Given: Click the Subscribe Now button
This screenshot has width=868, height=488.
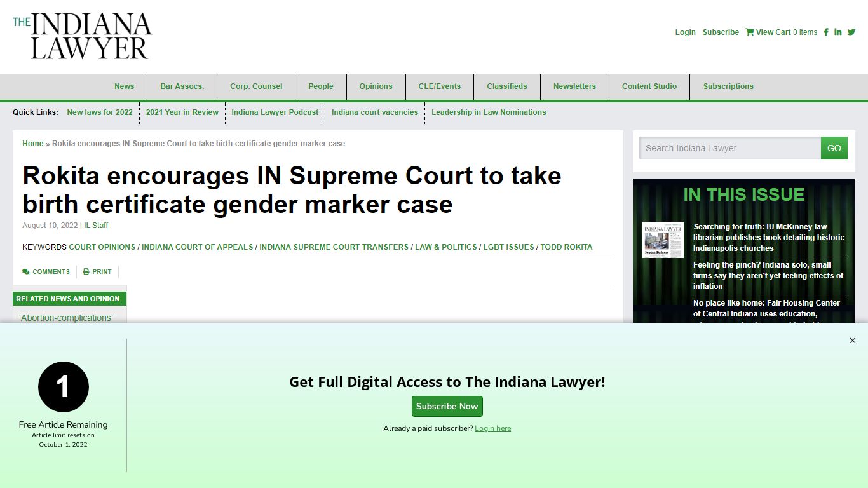Looking at the screenshot, I should click(447, 407).
